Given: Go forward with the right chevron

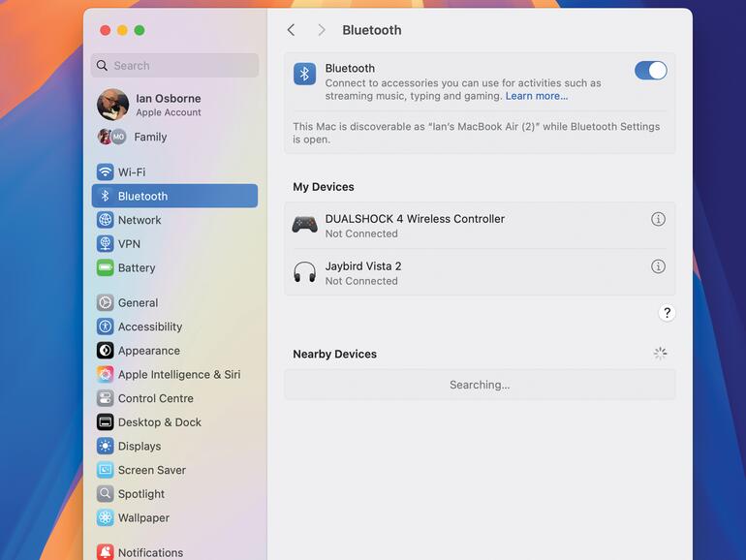Looking at the screenshot, I should [322, 30].
